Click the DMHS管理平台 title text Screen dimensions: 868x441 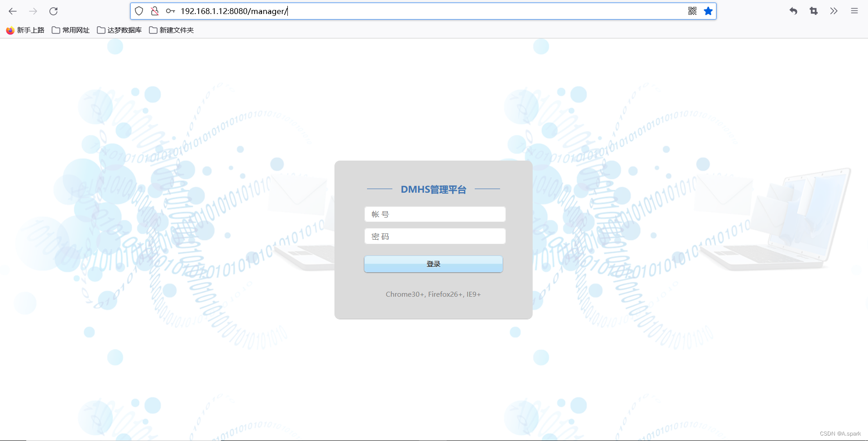click(434, 190)
